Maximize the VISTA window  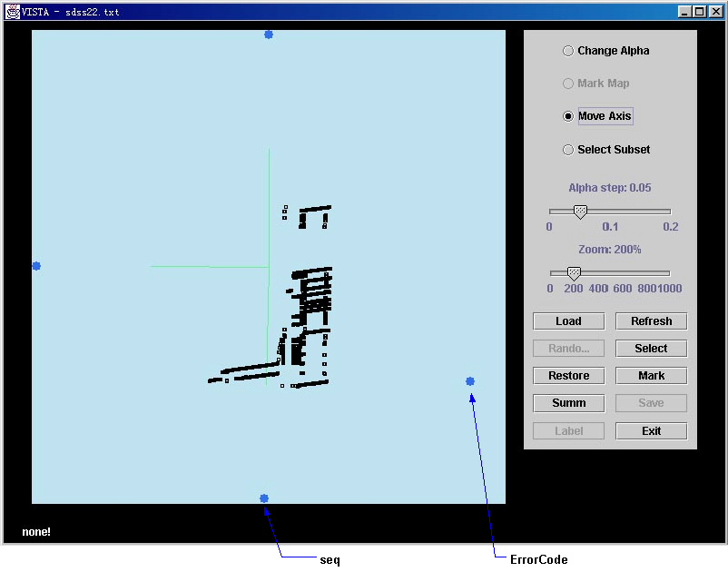tap(700, 12)
